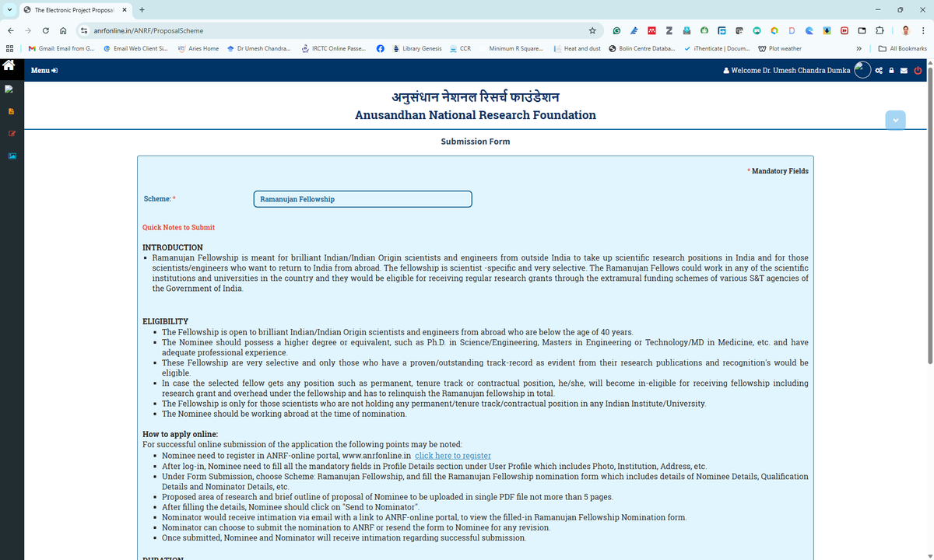This screenshot has height=560, width=934.
Task: Click the INTRODUCTION section heading
Action: point(173,247)
